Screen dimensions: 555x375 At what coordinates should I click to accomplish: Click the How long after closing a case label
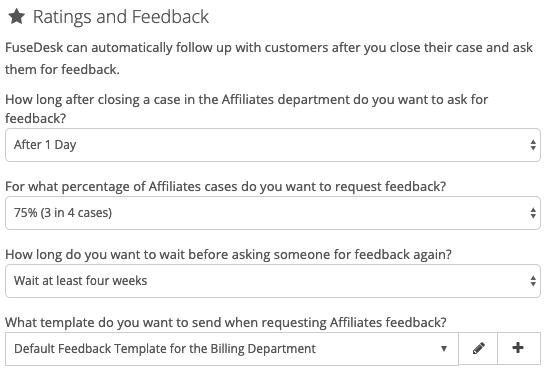[x=246, y=109]
